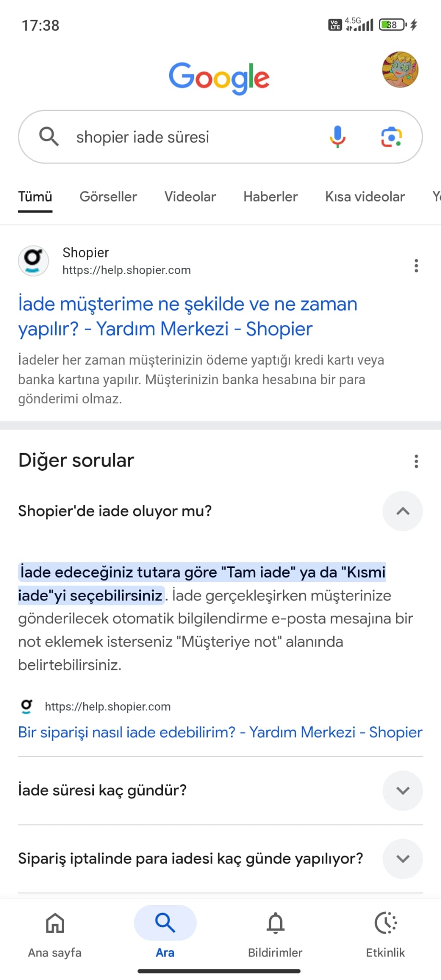Open Google Lens camera search
The image size is (441, 980).
click(391, 137)
